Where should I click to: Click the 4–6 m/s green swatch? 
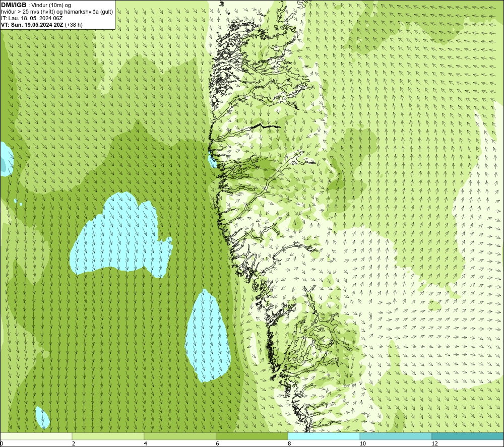[x=180, y=436]
